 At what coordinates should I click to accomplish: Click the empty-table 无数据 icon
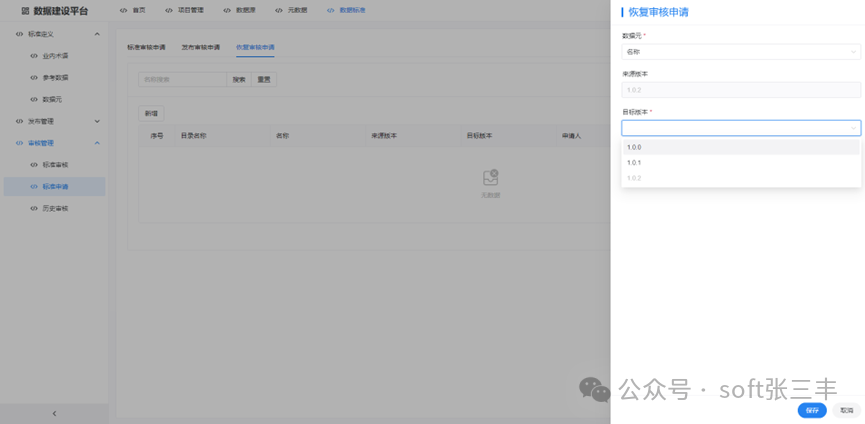490,177
